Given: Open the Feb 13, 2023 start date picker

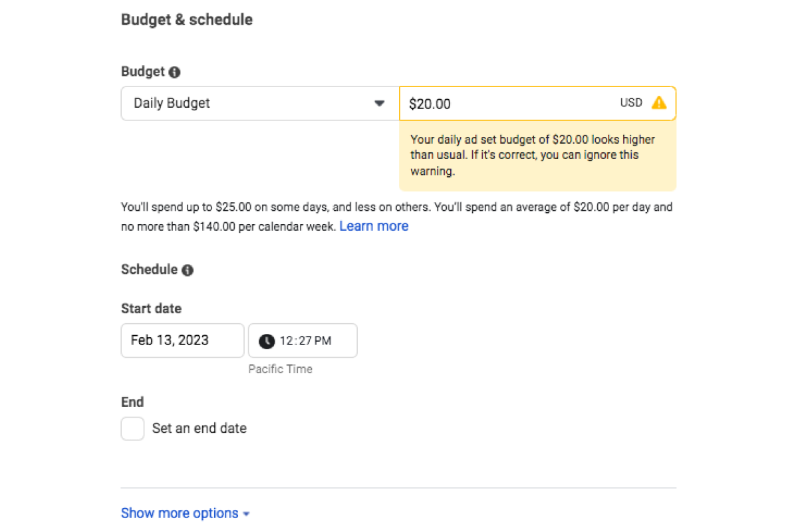Looking at the screenshot, I should [x=183, y=340].
